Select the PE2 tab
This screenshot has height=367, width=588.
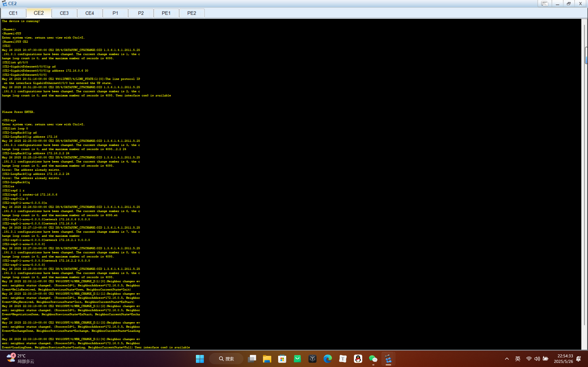(x=192, y=13)
